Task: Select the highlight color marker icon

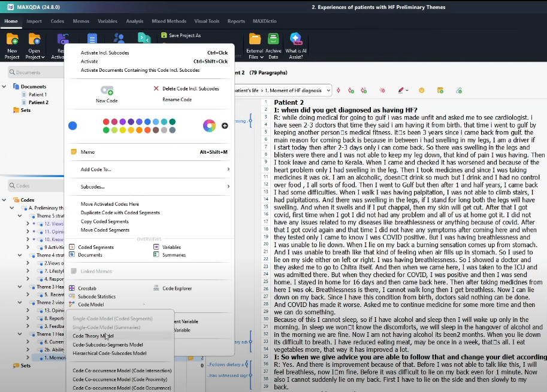Action: pos(401,90)
